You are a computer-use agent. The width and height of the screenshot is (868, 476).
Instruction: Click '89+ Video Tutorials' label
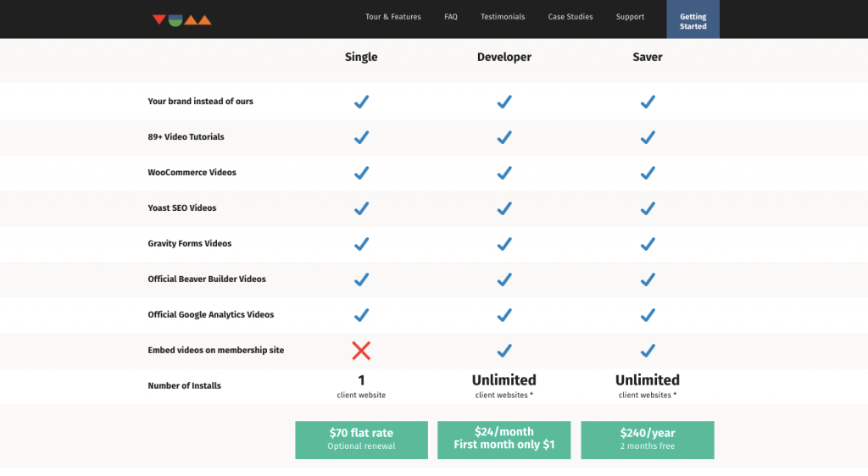pyautogui.click(x=186, y=136)
